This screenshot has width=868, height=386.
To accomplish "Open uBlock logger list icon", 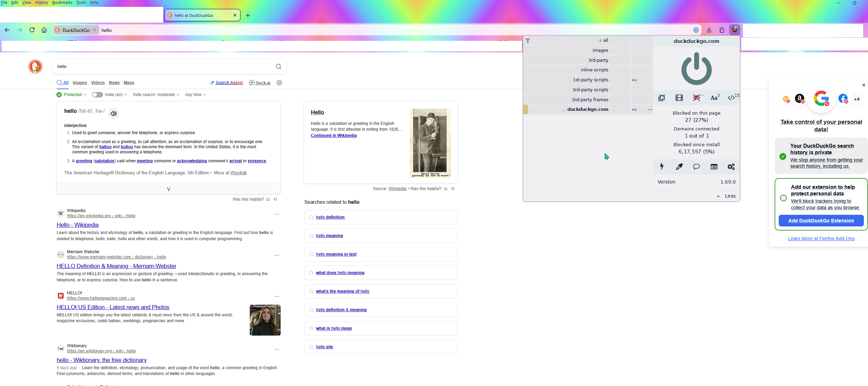I will [x=714, y=167].
